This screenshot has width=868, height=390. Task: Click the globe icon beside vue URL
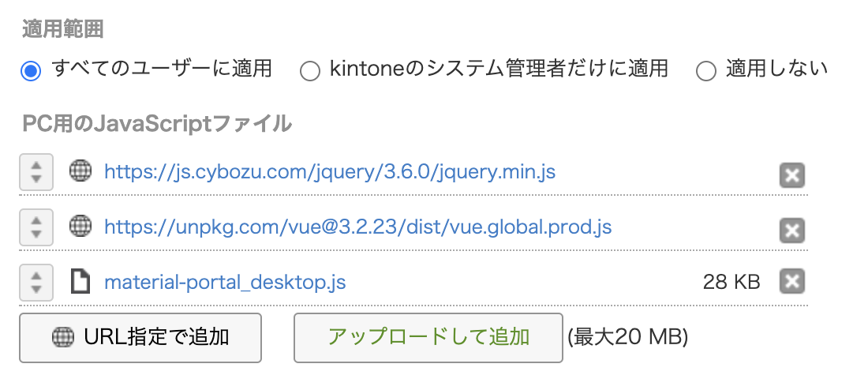point(80,227)
